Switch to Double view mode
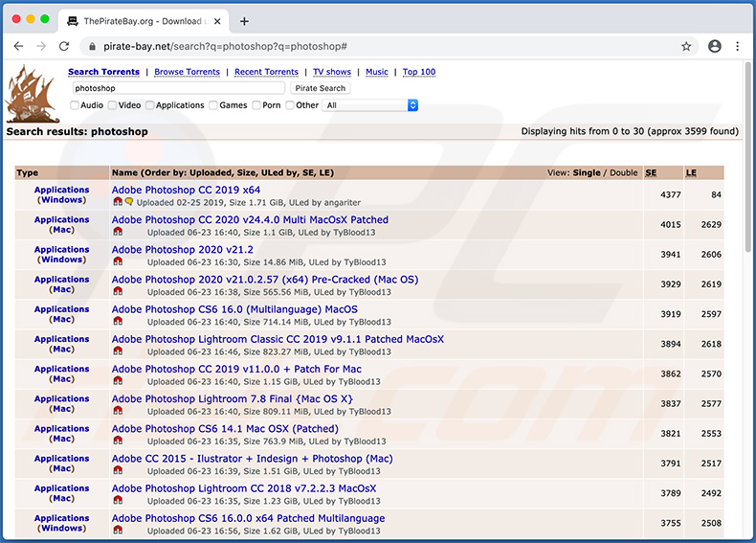This screenshot has height=543, width=756. 623,172
